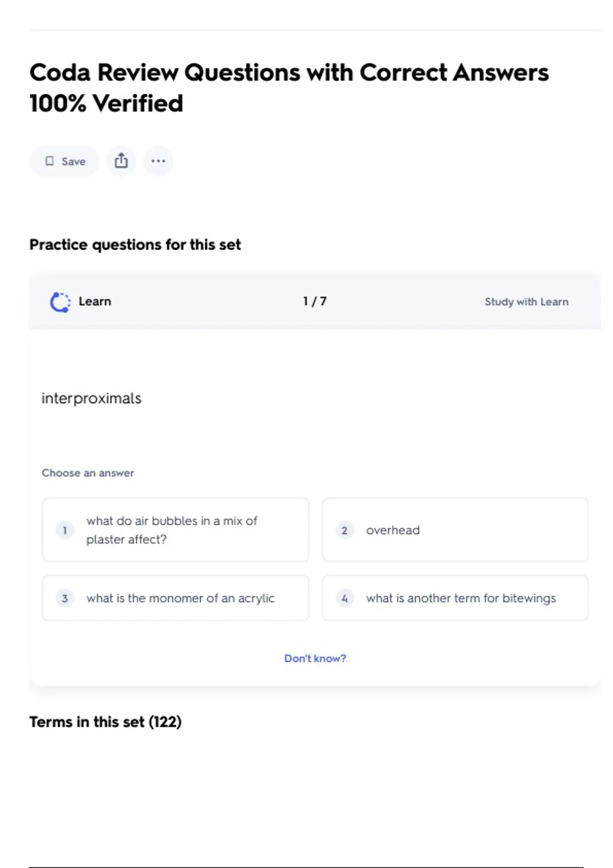Pick 'what is another term for bitewings'
The height and width of the screenshot is (868, 613).
tap(455, 598)
